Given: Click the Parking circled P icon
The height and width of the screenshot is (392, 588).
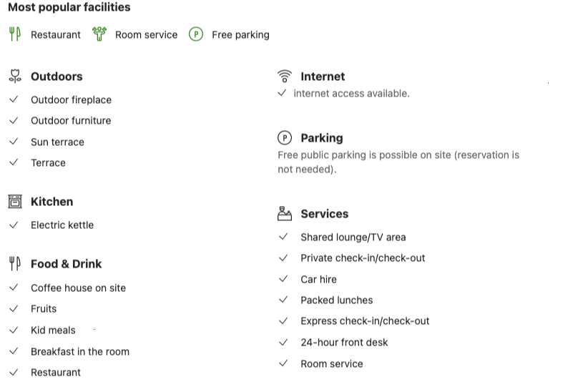Looking at the screenshot, I should 285,137.
